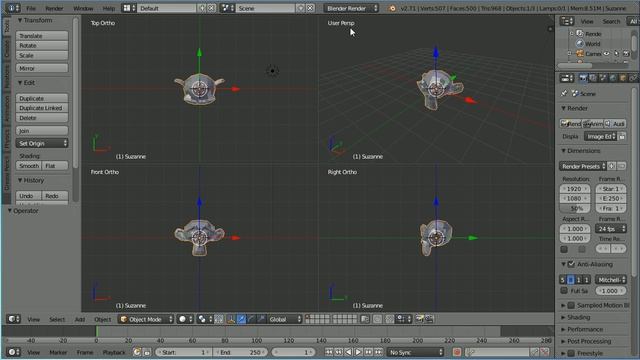Open the Add menu in 3D view header
The height and width of the screenshot is (360, 640).
[x=80, y=319]
